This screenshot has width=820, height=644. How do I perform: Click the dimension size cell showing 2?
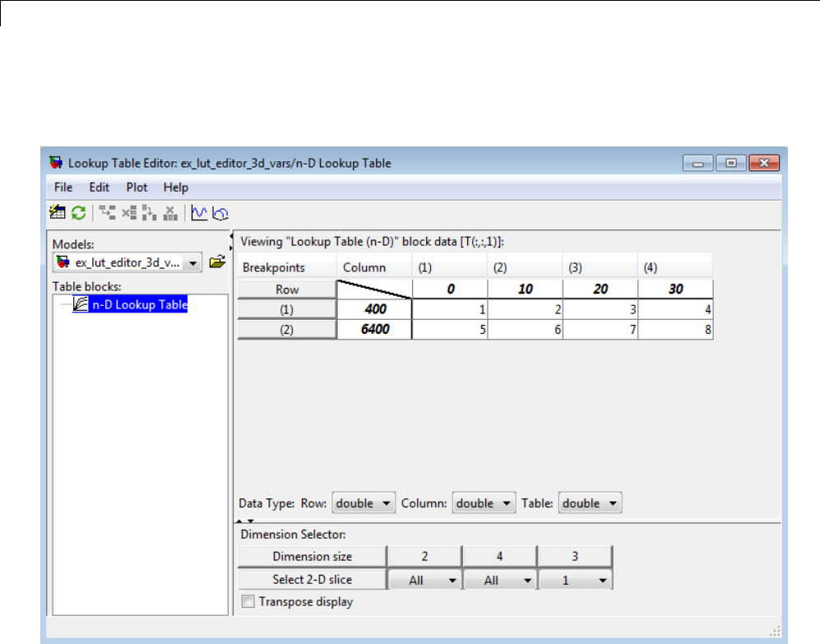tap(424, 556)
